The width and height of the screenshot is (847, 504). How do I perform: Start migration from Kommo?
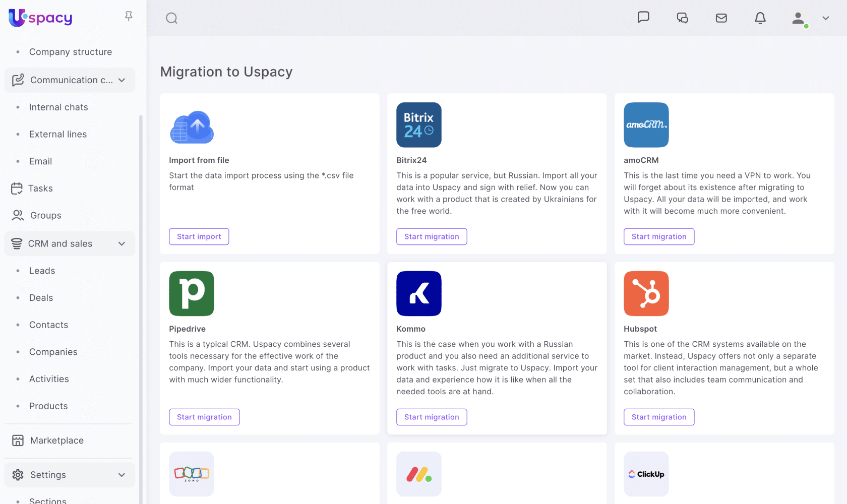point(432,417)
